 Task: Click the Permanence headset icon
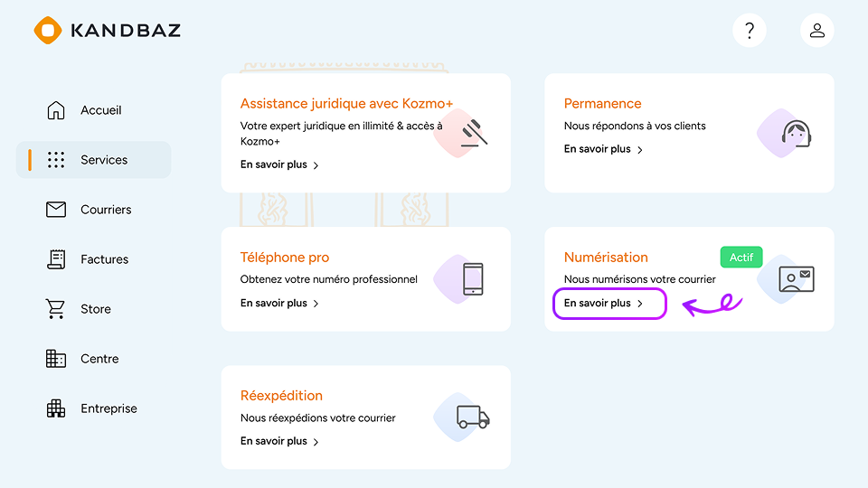pos(796,135)
